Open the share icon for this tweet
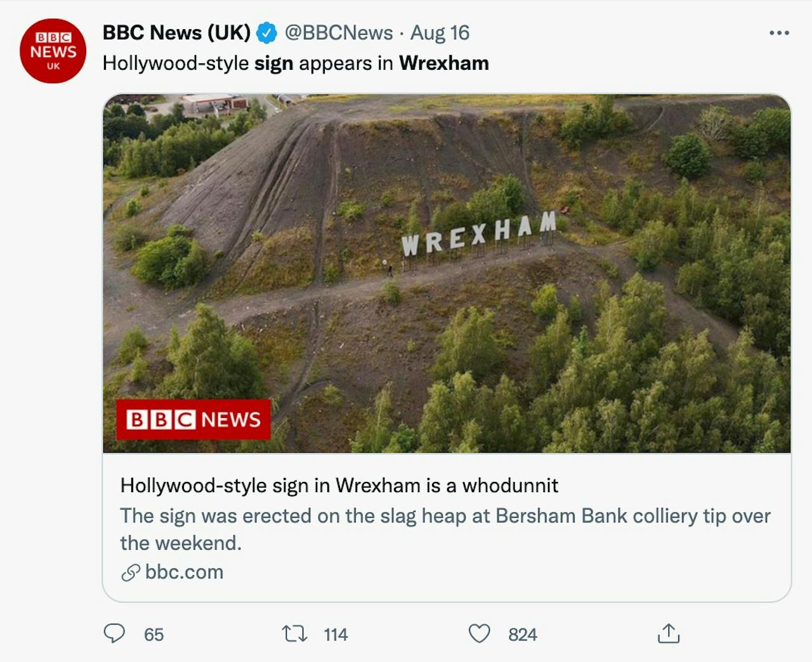 (668, 633)
